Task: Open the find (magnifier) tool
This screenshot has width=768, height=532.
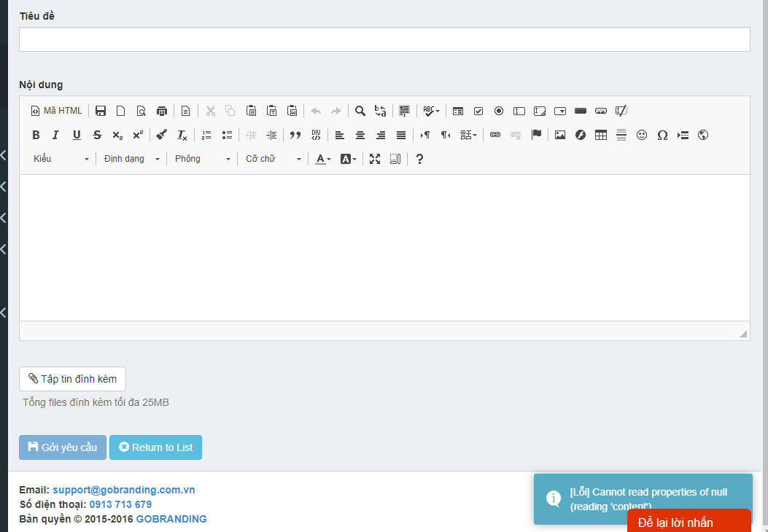Action: (360, 111)
